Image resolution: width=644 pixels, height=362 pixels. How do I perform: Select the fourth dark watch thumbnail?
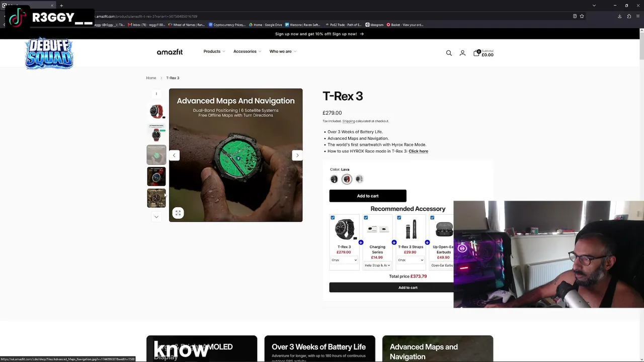coord(156,176)
